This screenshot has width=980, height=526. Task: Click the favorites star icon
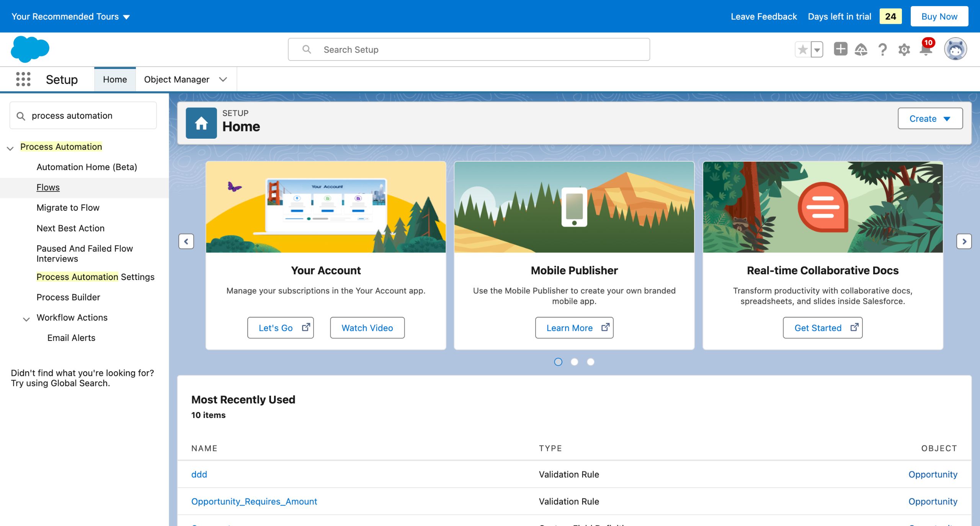pos(803,49)
